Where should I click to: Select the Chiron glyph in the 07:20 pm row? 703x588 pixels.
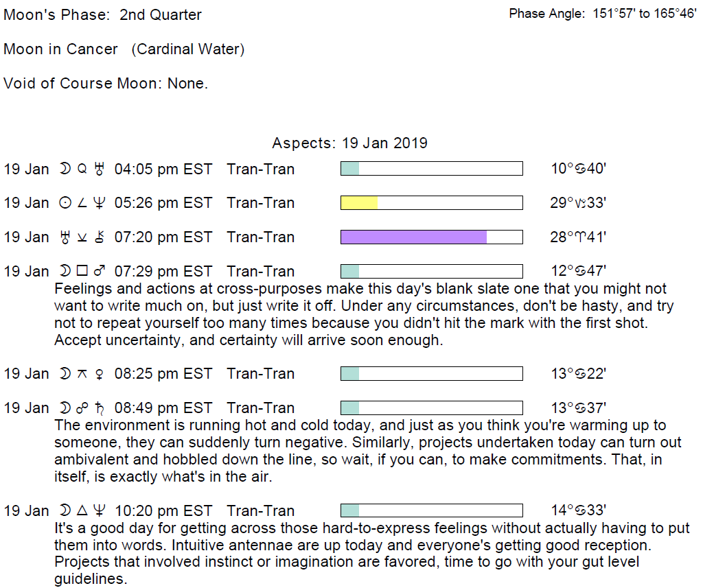coord(101,237)
